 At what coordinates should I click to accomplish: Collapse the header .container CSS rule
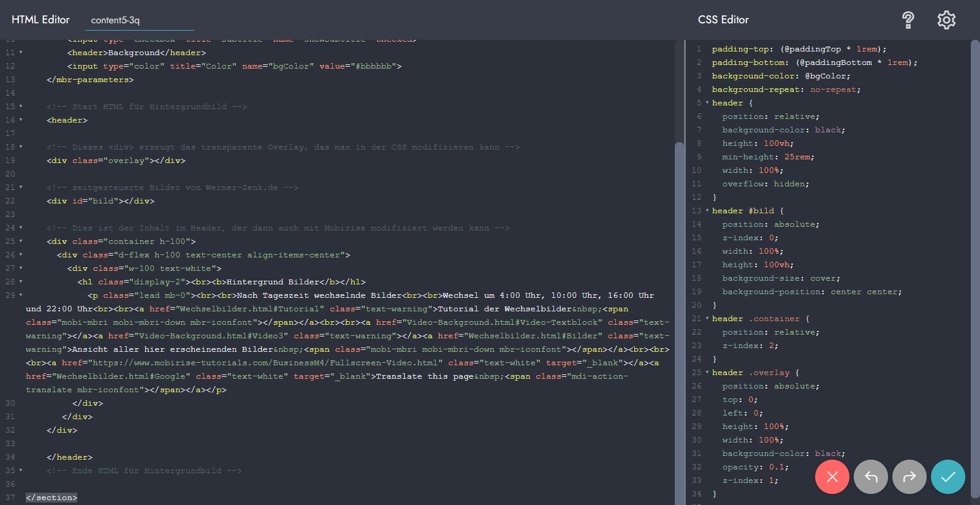(x=707, y=319)
